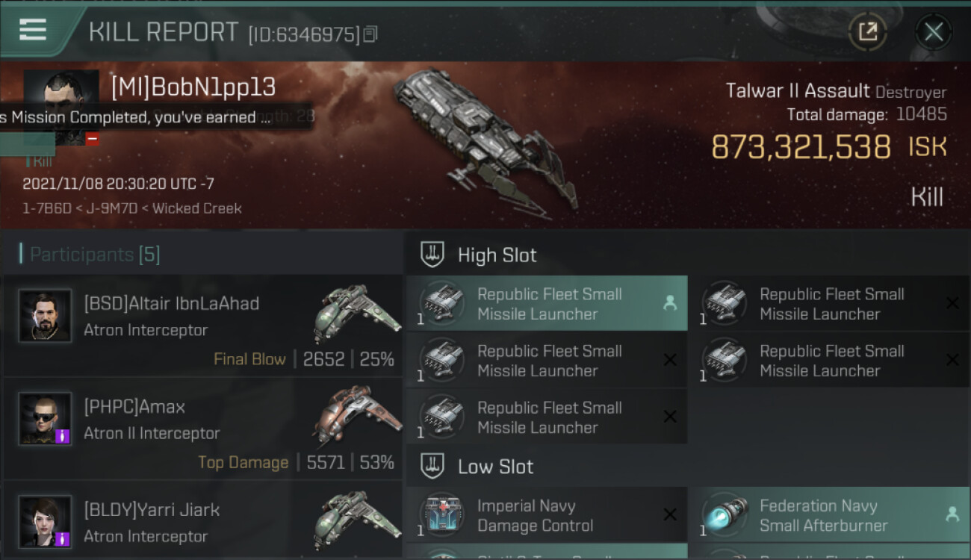Click the purple info badge on Yarri Jiark
971x560 pixels.
pyautogui.click(x=63, y=538)
